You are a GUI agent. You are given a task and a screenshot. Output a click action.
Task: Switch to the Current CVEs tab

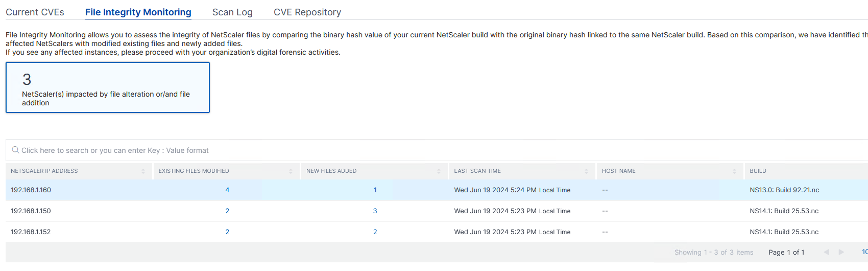coord(35,12)
